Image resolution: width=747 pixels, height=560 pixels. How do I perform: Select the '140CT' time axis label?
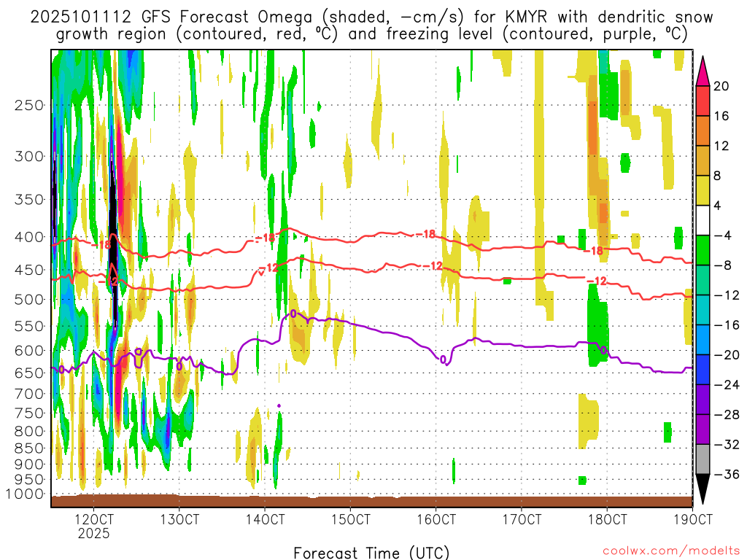pyautogui.click(x=265, y=519)
